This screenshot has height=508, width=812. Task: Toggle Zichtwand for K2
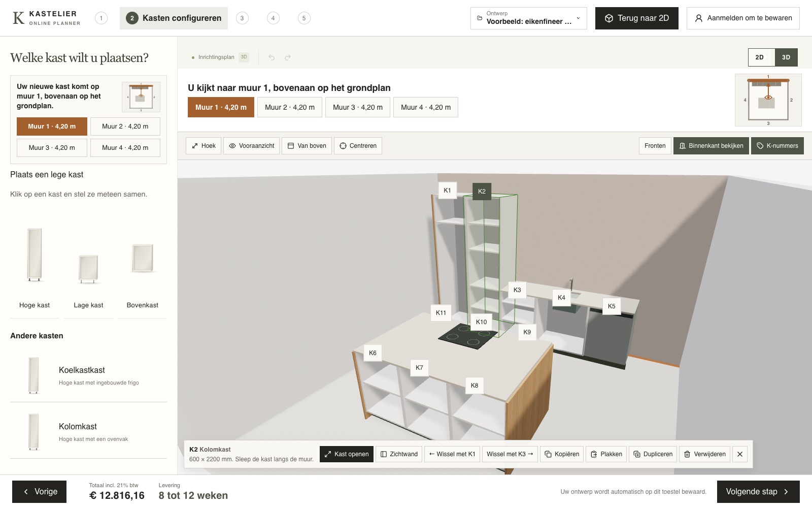[399, 454]
